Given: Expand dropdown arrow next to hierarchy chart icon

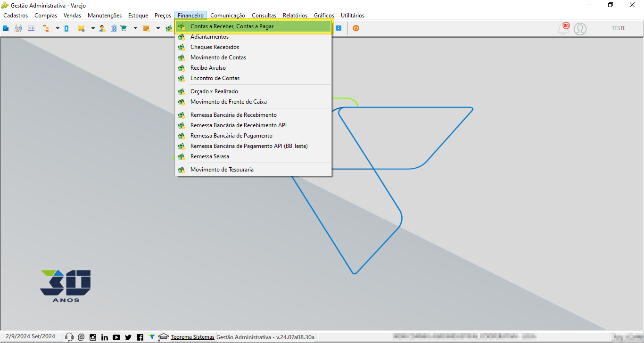Looking at the screenshot, I should [58, 28].
